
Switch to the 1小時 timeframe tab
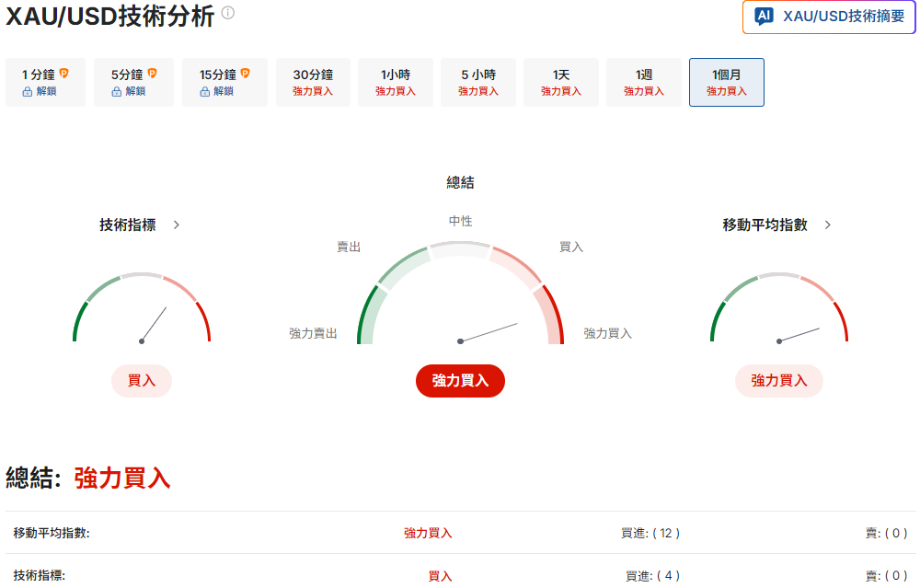396,83
